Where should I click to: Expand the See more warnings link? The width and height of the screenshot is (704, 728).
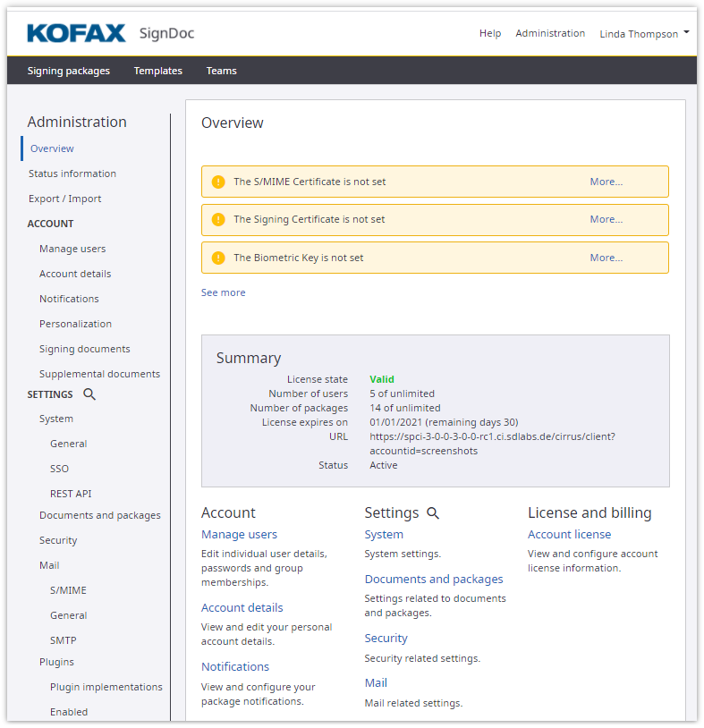tap(223, 292)
